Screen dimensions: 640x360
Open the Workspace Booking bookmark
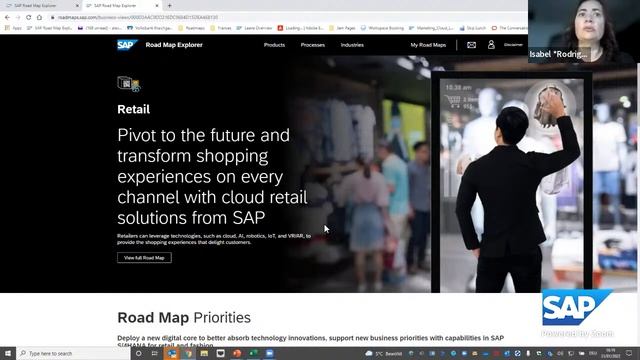point(382,28)
